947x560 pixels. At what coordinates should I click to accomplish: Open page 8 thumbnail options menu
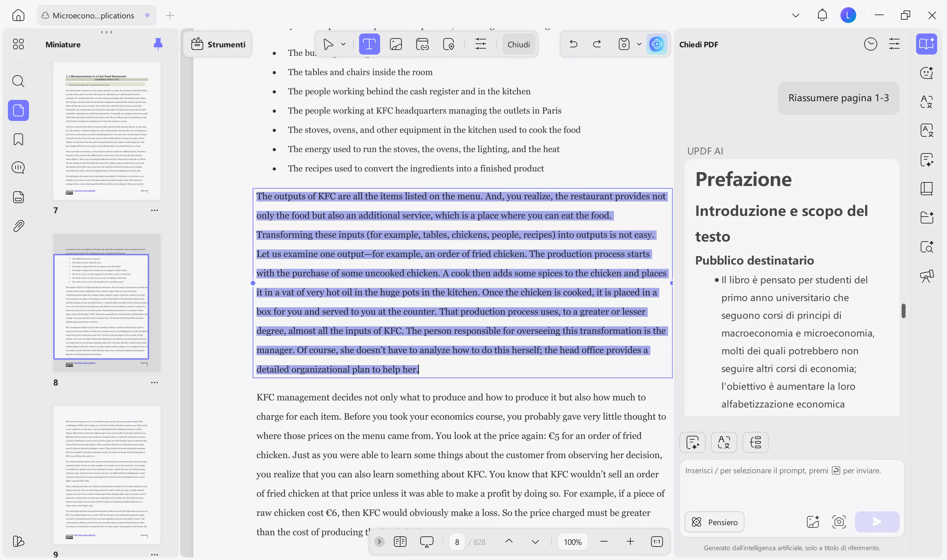pos(154,382)
